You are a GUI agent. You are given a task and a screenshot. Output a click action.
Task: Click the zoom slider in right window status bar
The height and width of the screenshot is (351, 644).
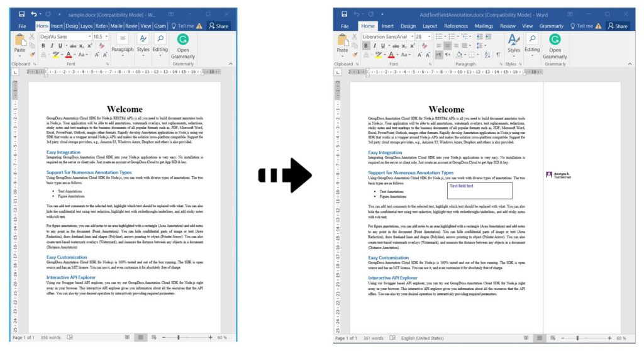coord(577,338)
